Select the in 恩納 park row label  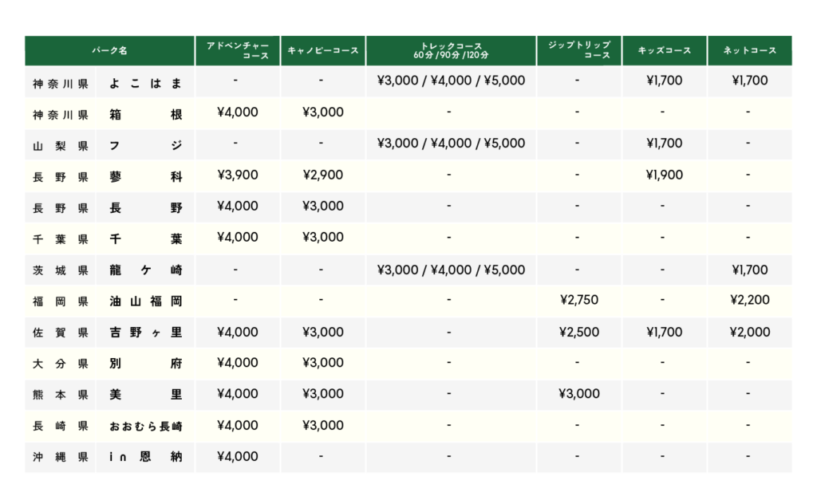pyautogui.click(x=145, y=458)
